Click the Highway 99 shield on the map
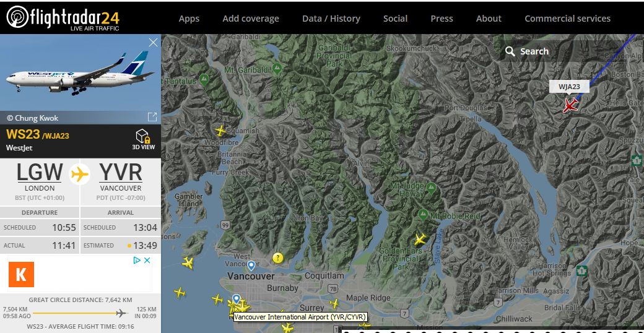 (225, 225)
